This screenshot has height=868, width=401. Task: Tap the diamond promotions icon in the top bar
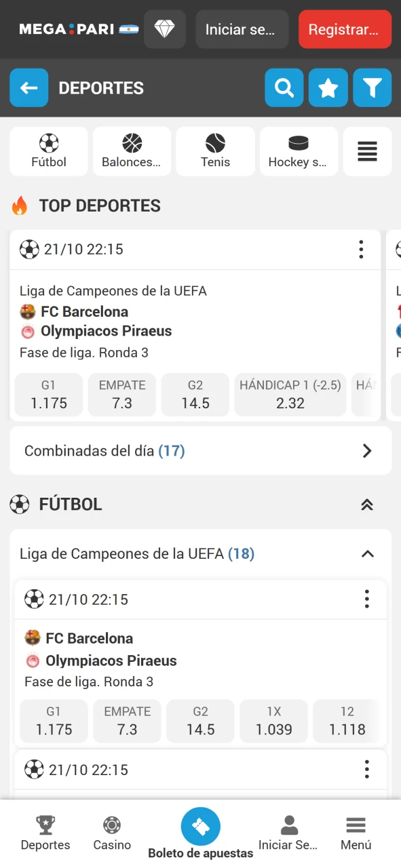[164, 29]
